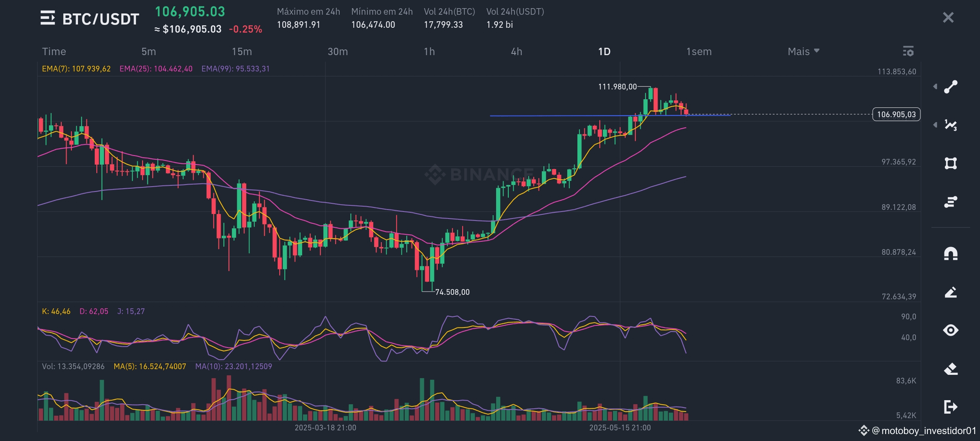Image resolution: width=980 pixels, height=441 pixels.
Task: Click the 2025-05-15 21:00 time label
Action: coord(620,428)
